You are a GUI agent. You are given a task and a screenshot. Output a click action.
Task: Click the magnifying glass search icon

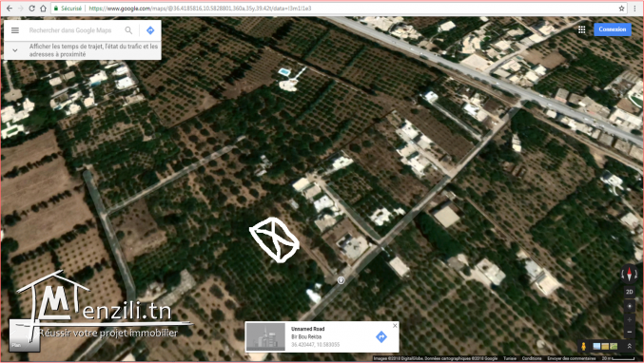coord(128,30)
